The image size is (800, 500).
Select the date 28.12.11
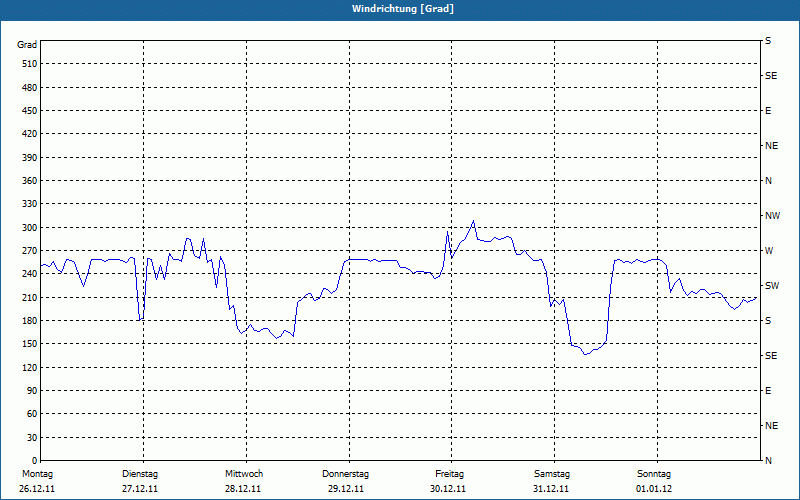coord(243,489)
